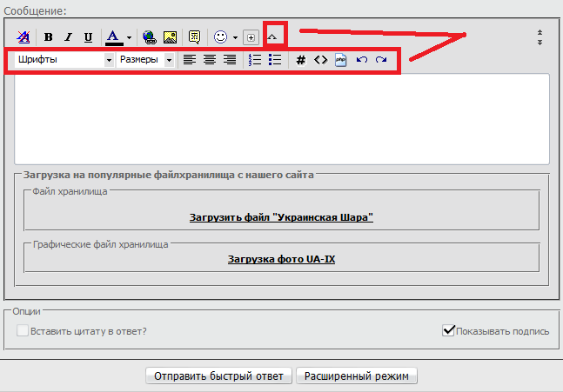563x392 pixels.
Task: Decrease editor size with the up arrow
Action: click(540, 33)
